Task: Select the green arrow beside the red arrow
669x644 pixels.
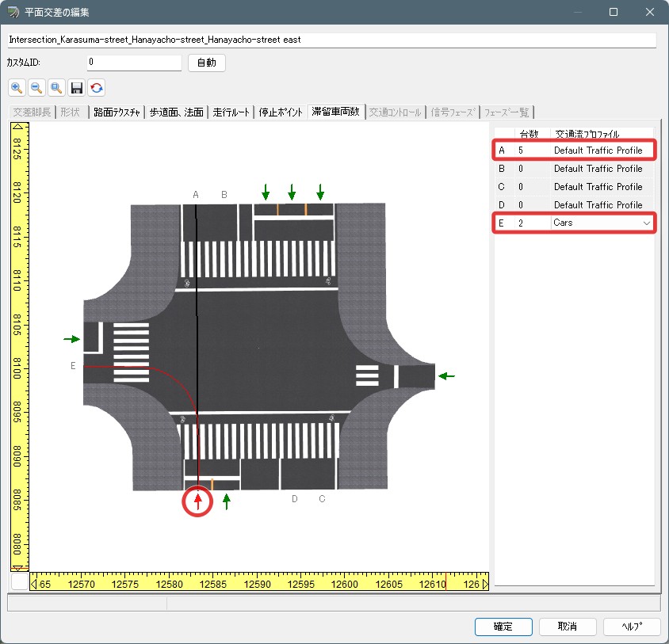Action: click(227, 501)
